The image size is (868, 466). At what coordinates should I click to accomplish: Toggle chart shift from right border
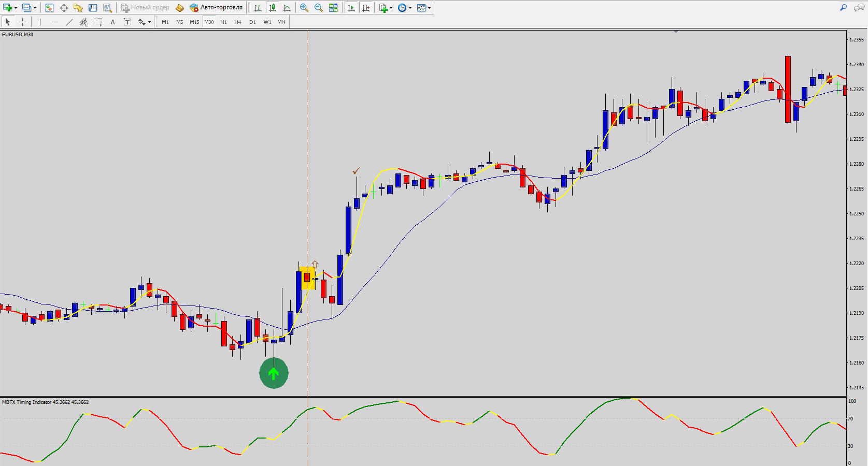(366, 8)
